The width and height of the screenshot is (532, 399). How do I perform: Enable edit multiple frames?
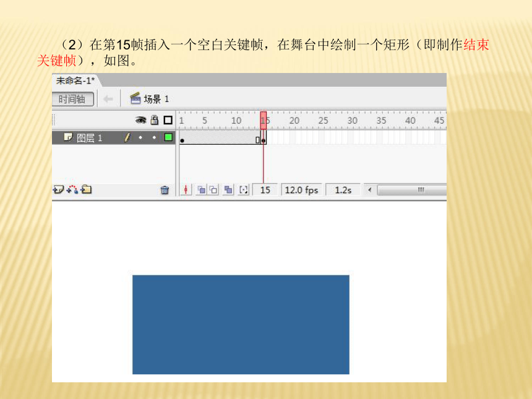pos(228,190)
